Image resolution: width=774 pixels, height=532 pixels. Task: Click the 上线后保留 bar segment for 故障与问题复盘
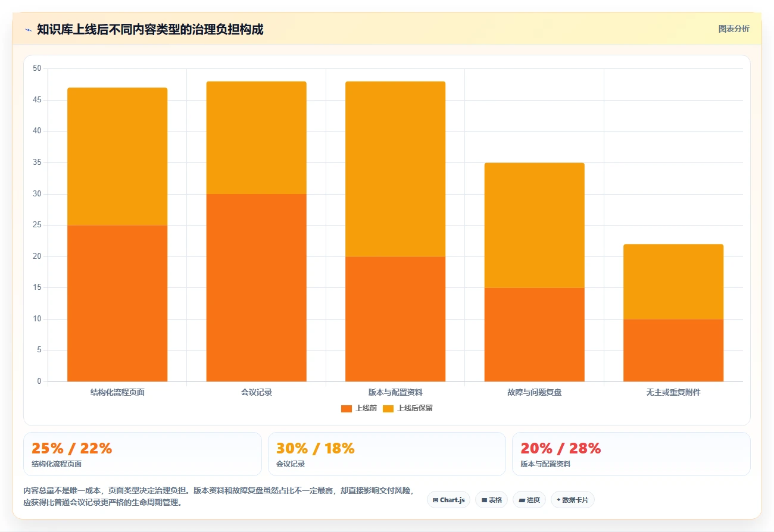(x=535, y=225)
